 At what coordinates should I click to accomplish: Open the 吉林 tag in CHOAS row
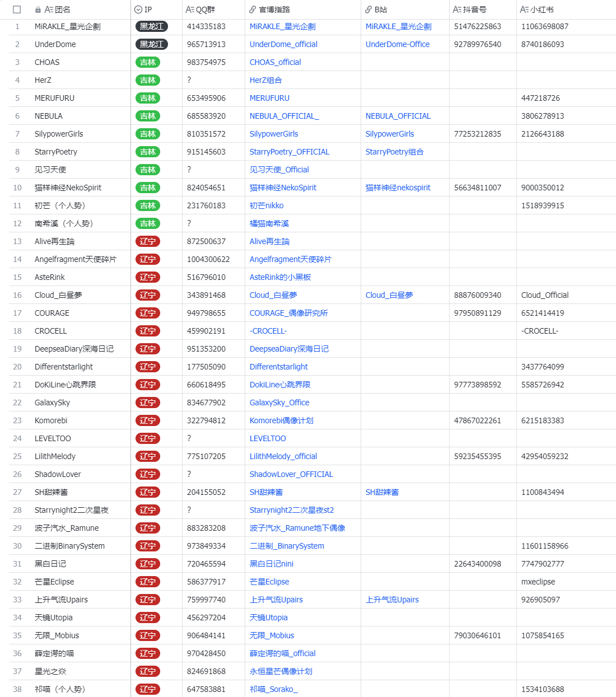coord(148,62)
